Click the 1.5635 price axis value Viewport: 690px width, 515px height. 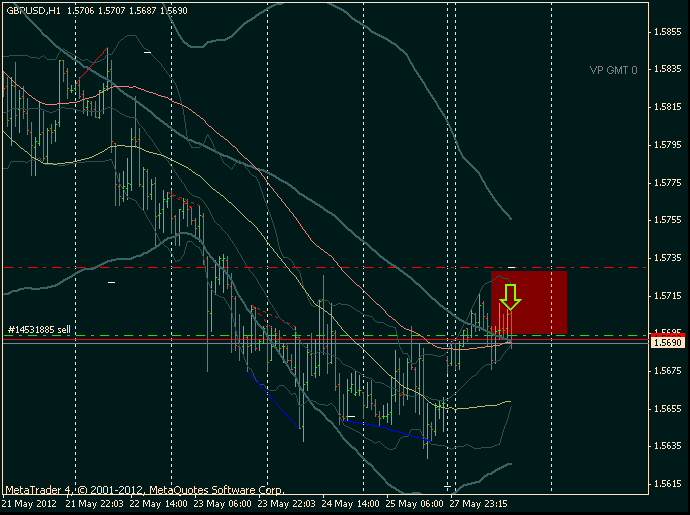coord(668,446)
